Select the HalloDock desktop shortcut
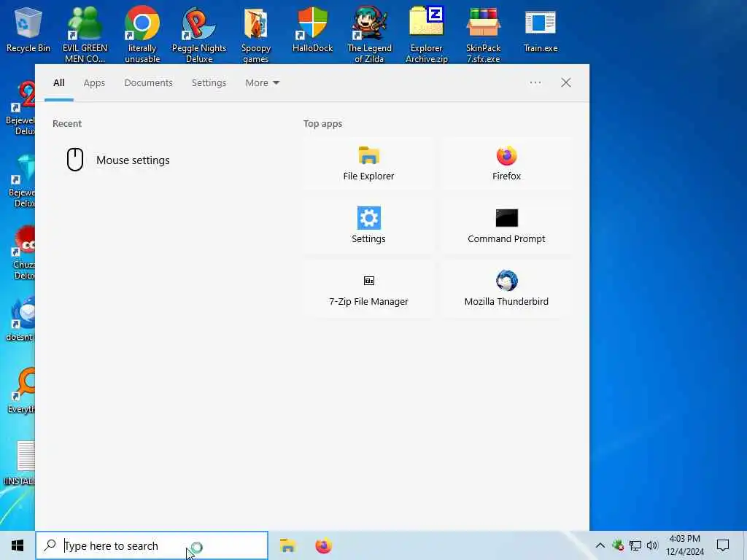747x560 pixels. [x=312, y=29]
